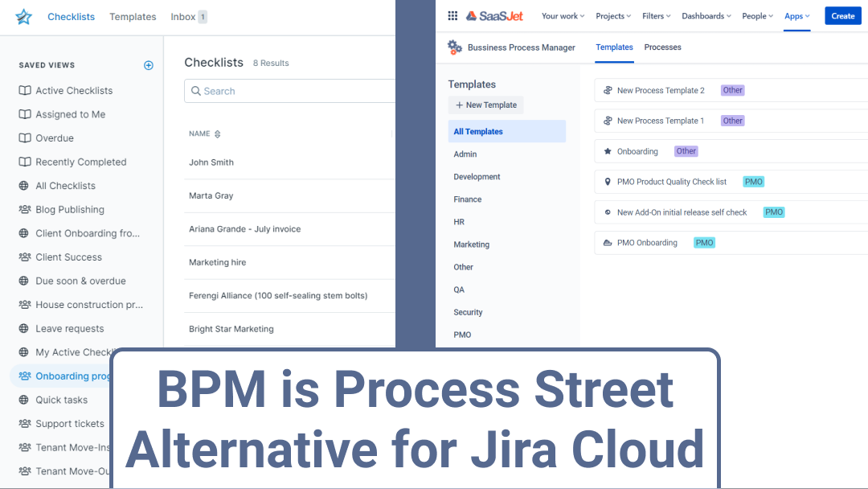Open the People dropdown
This screenshot has width=868, height=489.
pyautogui.click(x=758, y=16)
